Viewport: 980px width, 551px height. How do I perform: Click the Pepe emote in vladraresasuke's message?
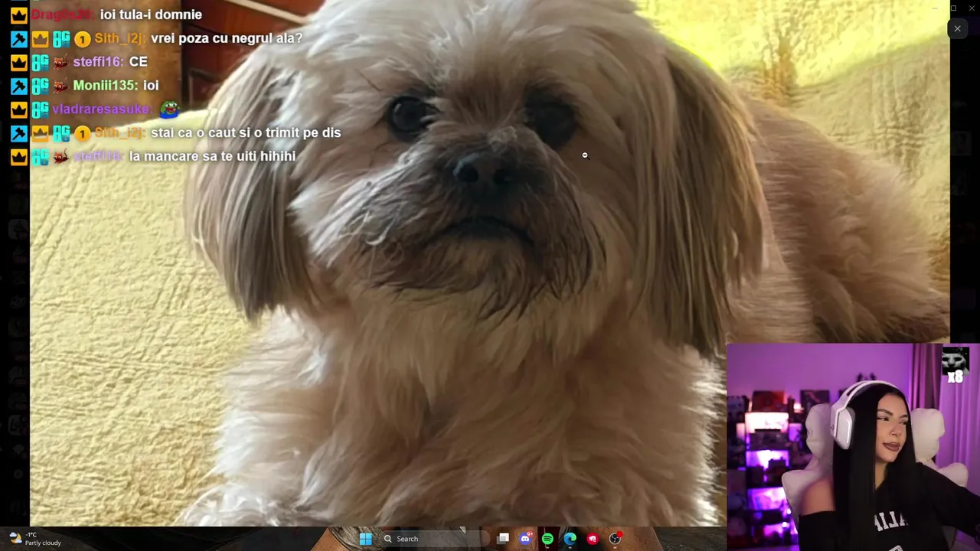(168, 109)
